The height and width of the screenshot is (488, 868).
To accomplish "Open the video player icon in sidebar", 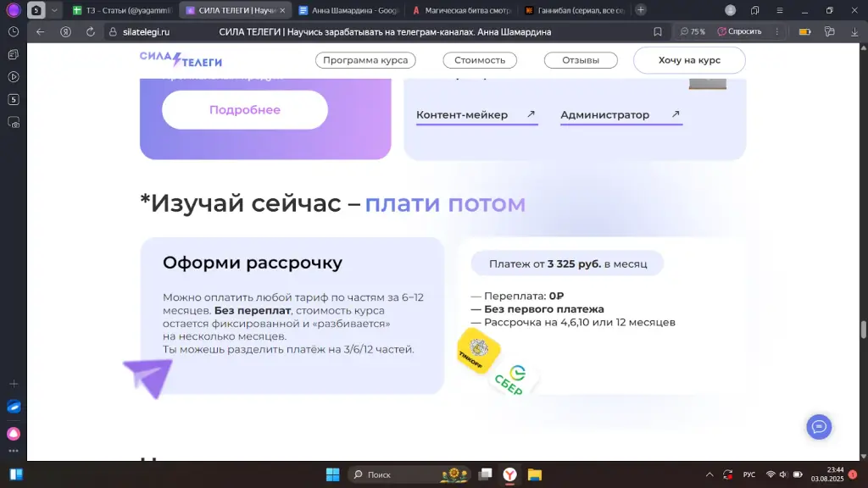I will (14, 77).
